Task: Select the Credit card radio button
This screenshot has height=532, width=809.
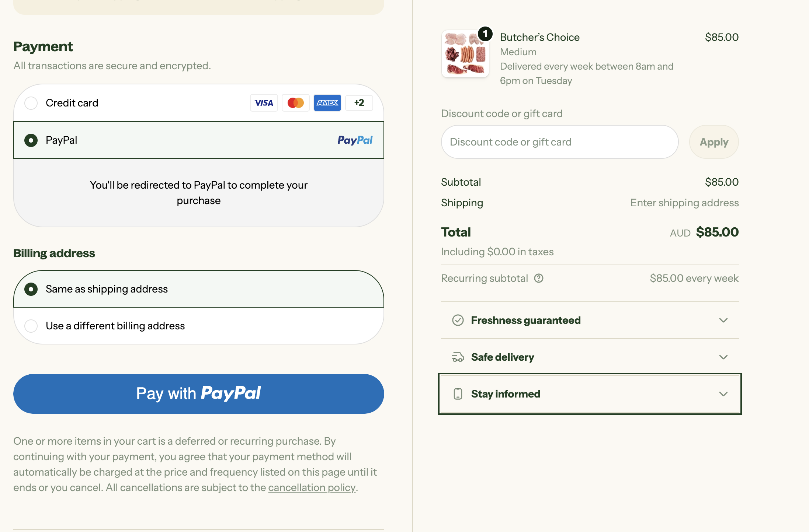Action: (x=31, y=103)
